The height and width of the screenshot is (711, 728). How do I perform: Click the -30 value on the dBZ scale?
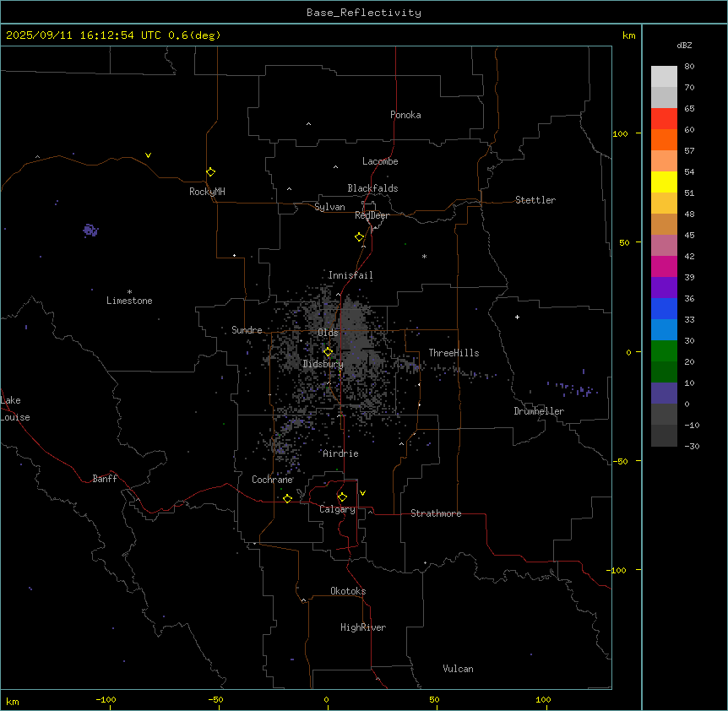tap(692, 446)
